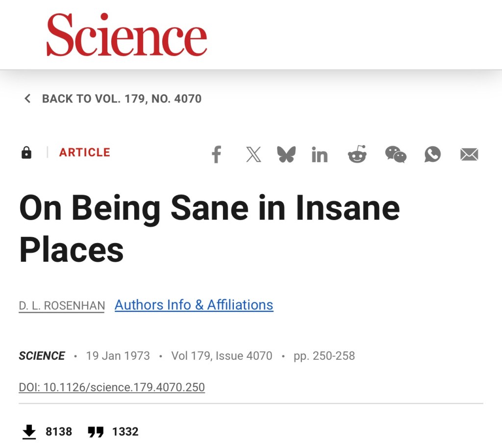Email this article using envelope icon
This screenshot has width=502, height=448.
tap(469, 155)
